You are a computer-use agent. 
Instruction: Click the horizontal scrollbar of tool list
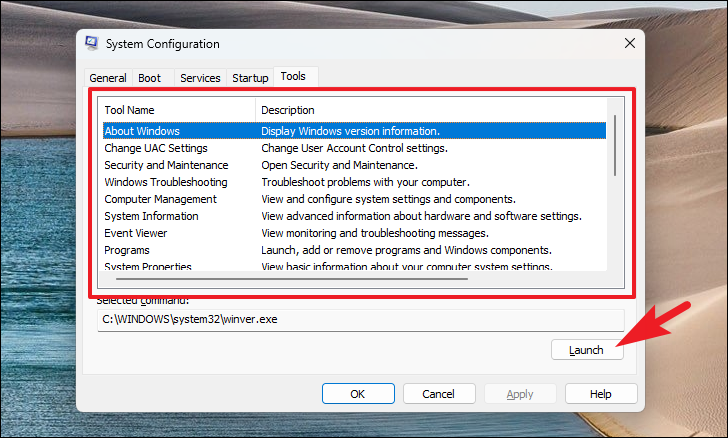tap(292, 279)
